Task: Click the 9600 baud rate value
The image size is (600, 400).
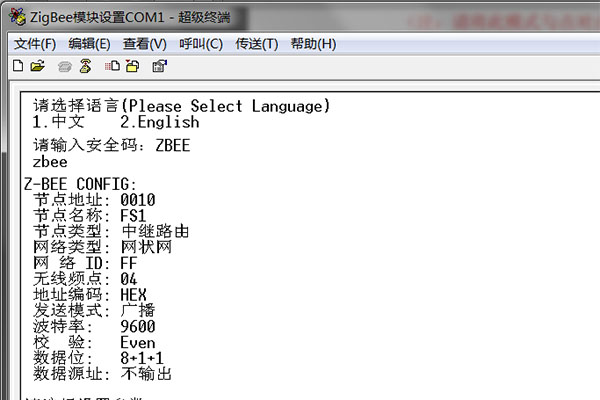Action: click(137, 327)
